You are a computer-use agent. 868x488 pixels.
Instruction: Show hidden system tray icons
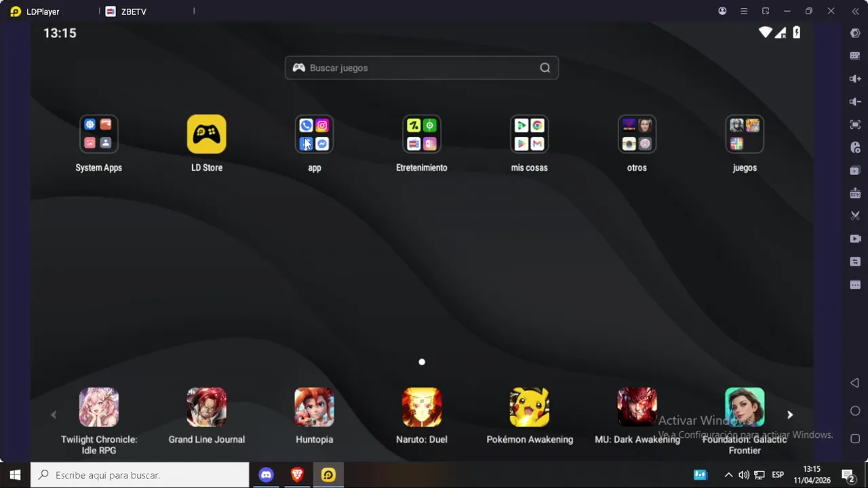click(728, 475)
